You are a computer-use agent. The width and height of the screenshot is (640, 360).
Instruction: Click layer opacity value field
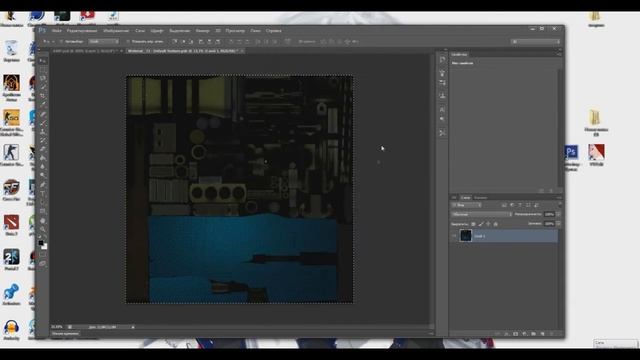tap(549, 214)
